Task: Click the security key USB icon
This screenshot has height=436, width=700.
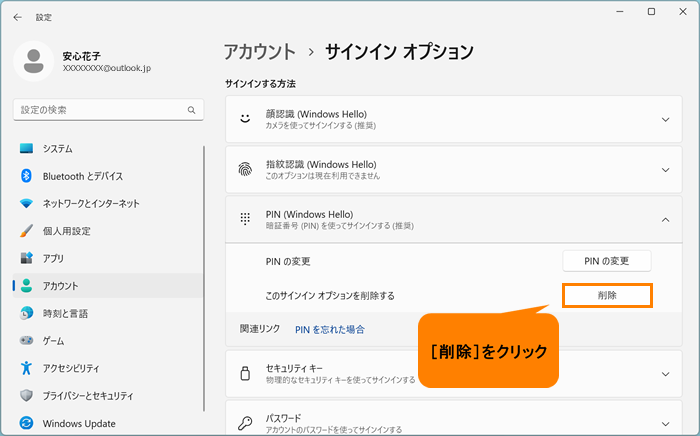Action: [245, 374]
